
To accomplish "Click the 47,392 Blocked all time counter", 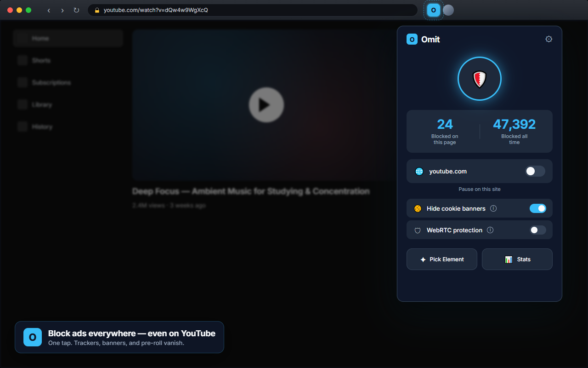I will click(x=514, y=131).
